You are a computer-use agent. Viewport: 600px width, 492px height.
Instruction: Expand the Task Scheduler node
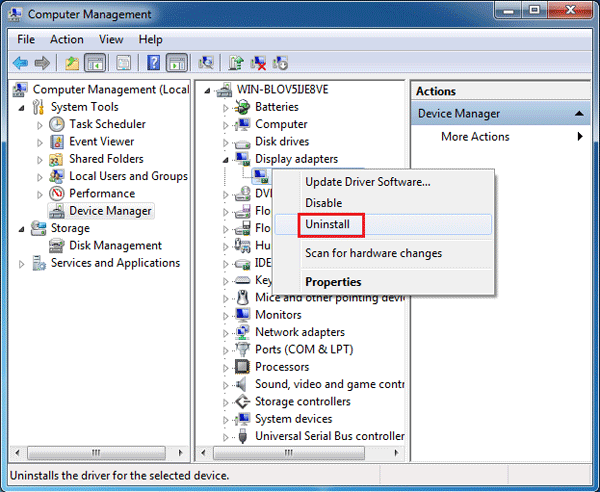pos(40,125)
